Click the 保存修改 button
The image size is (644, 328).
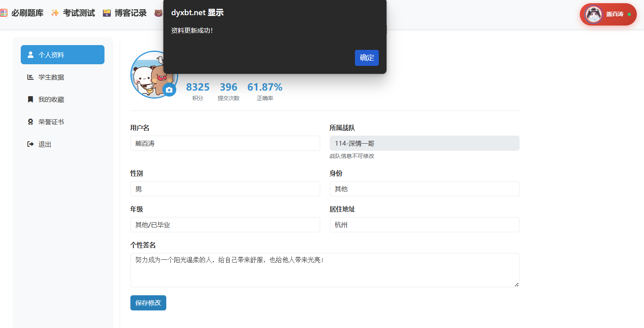pos(148,303)
